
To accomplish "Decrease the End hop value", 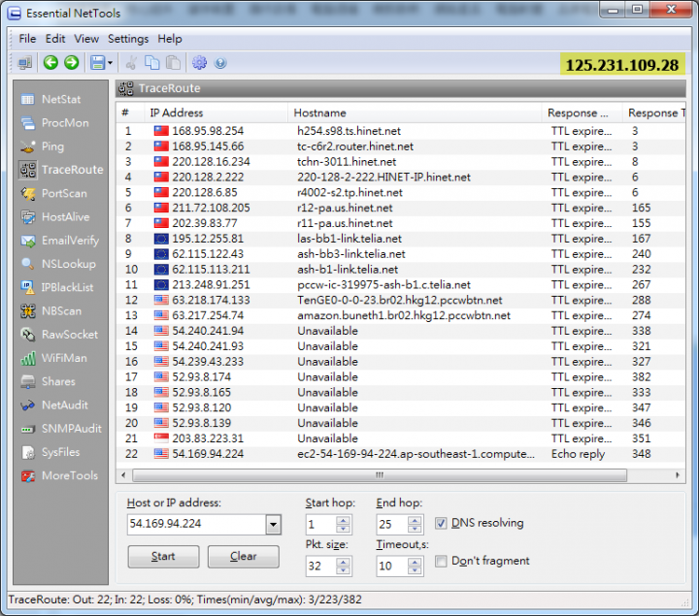I will 415,529.
